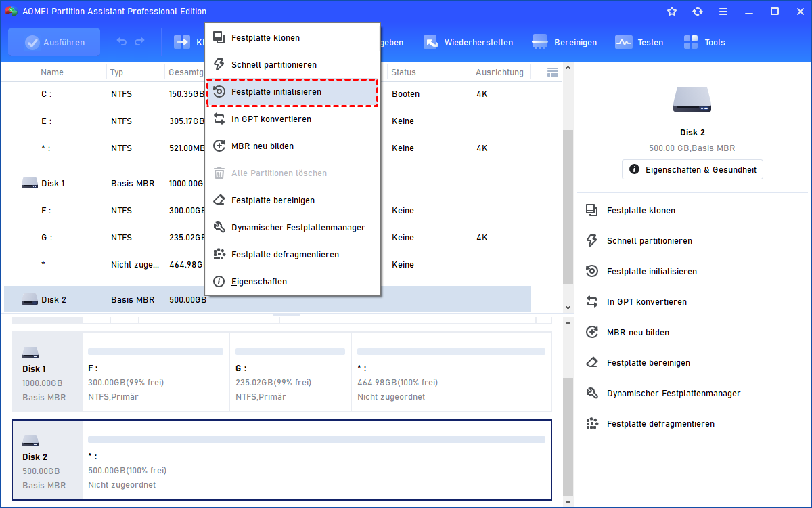Click Festplatte klonen icon in right panel
This screenshot has height=508, width=812.
click(592, 211)
